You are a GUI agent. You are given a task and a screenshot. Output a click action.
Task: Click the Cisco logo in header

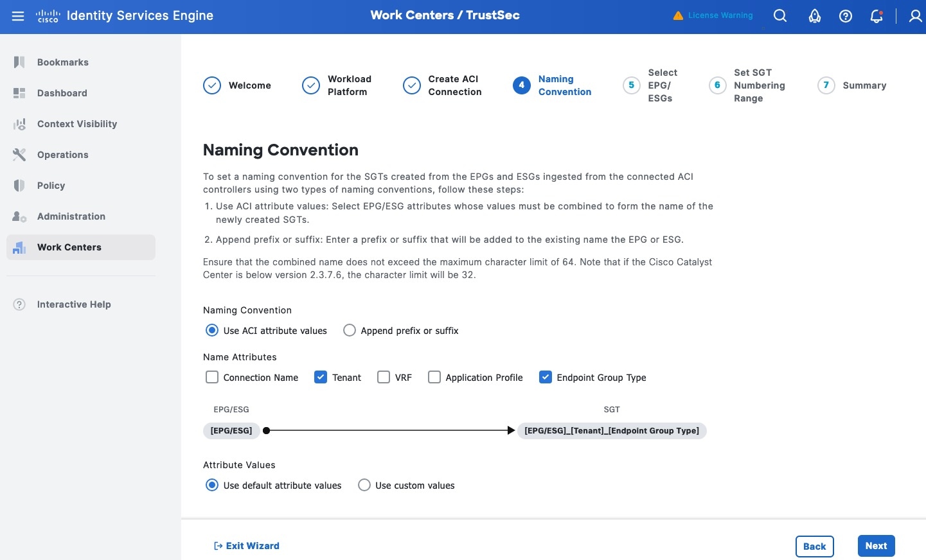[x=48, y=16]
